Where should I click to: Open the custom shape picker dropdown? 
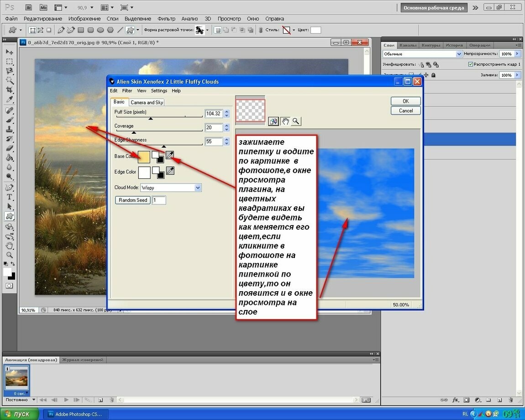[207, 30]
